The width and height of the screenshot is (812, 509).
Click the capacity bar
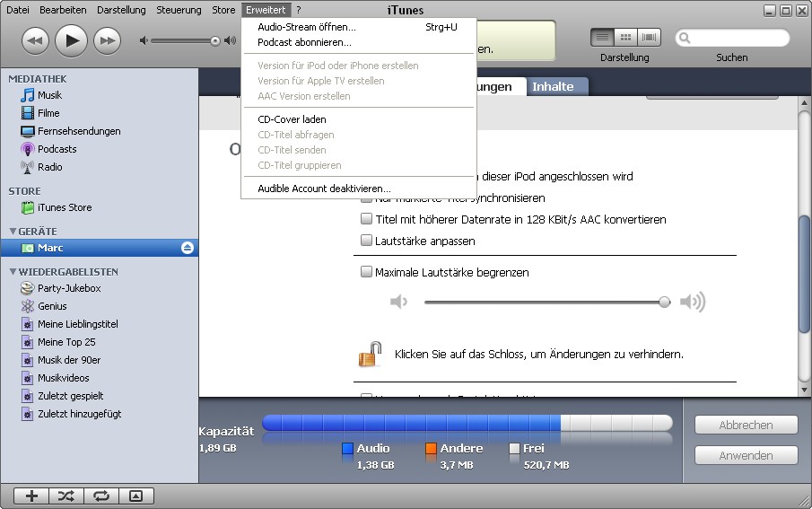coord(467,423)
